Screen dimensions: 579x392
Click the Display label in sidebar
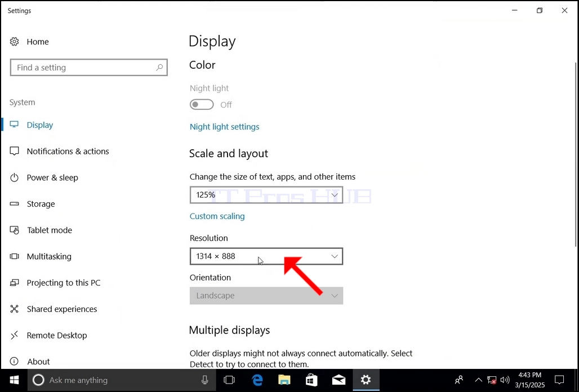(x=40, y=125)
